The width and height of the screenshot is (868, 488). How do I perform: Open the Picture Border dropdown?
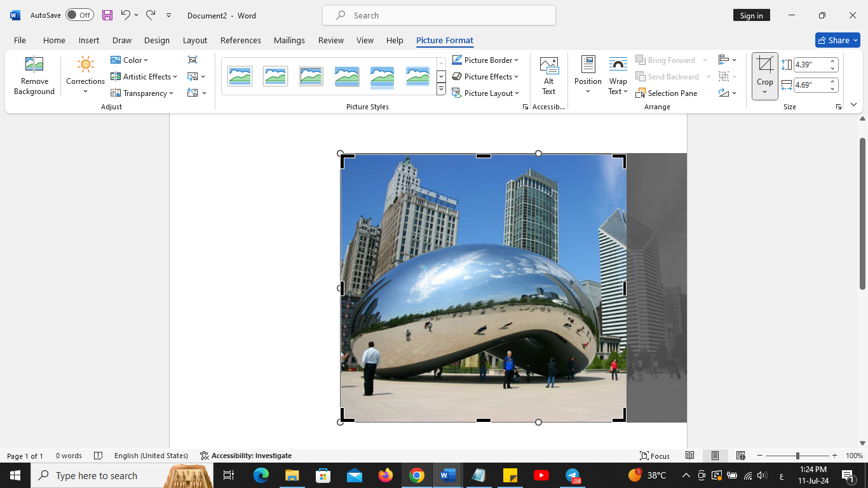[485, 60]
